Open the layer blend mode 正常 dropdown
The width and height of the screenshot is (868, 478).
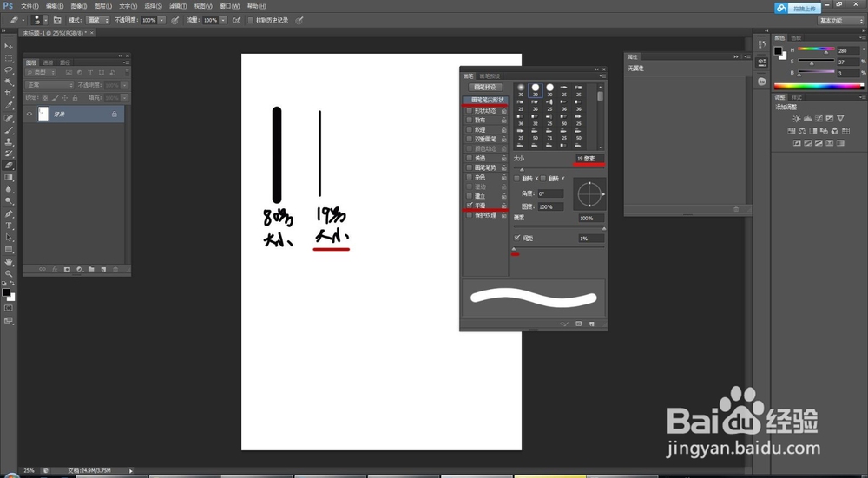pos(49,85)
